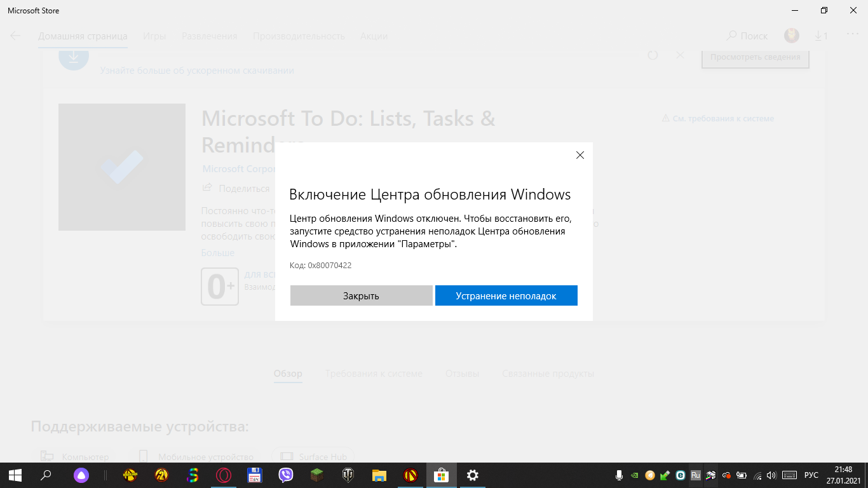Open the Акции tab
This screenshot has width=868, height=488.
tap(374, 36)
